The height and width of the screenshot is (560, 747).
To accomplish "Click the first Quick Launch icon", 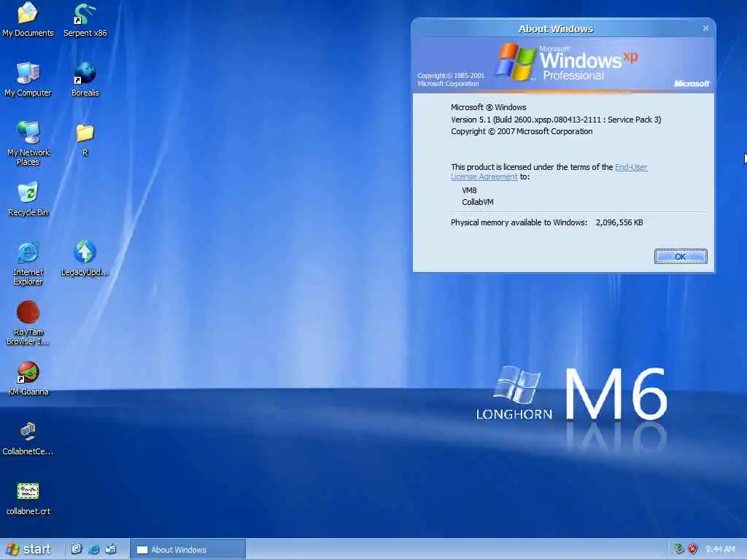I will [x=76, y=549].
